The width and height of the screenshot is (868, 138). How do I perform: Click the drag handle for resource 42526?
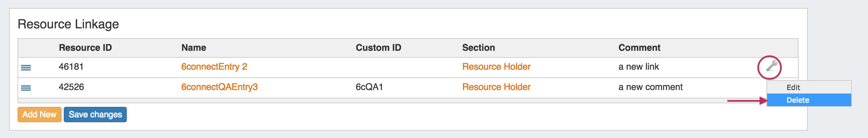pos(26,88)
